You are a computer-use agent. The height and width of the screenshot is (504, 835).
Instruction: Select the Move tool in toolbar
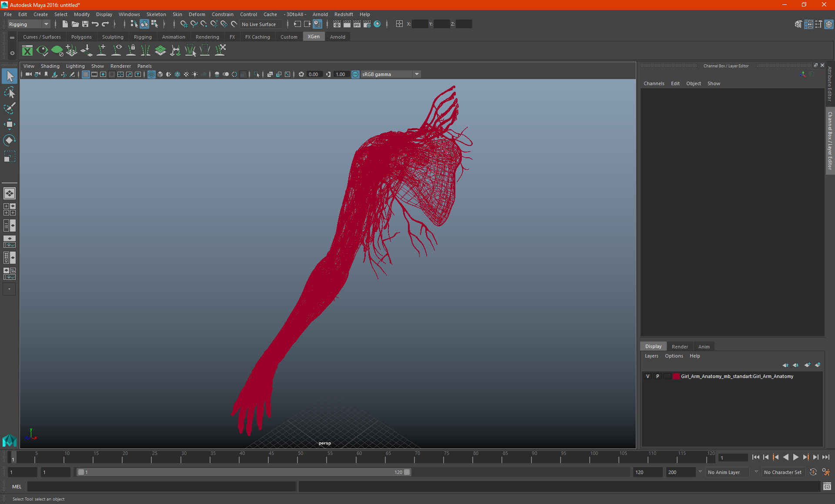[x=9, y=123]
